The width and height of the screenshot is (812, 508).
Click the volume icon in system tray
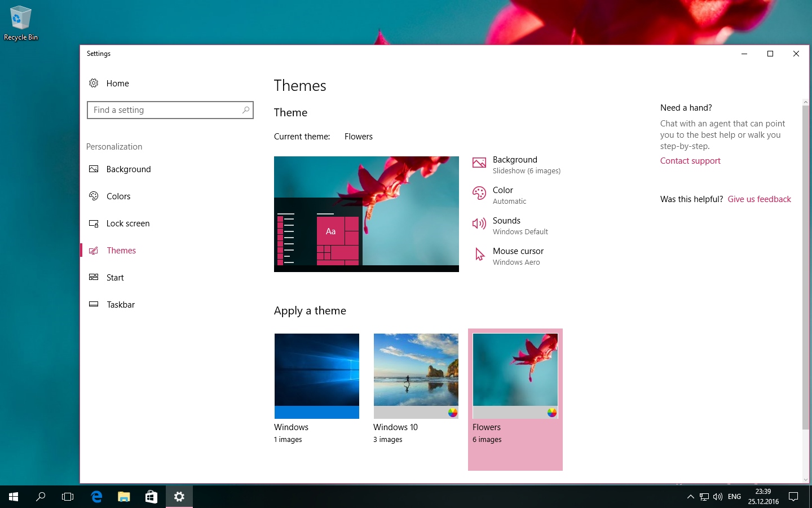pos(718,497)
